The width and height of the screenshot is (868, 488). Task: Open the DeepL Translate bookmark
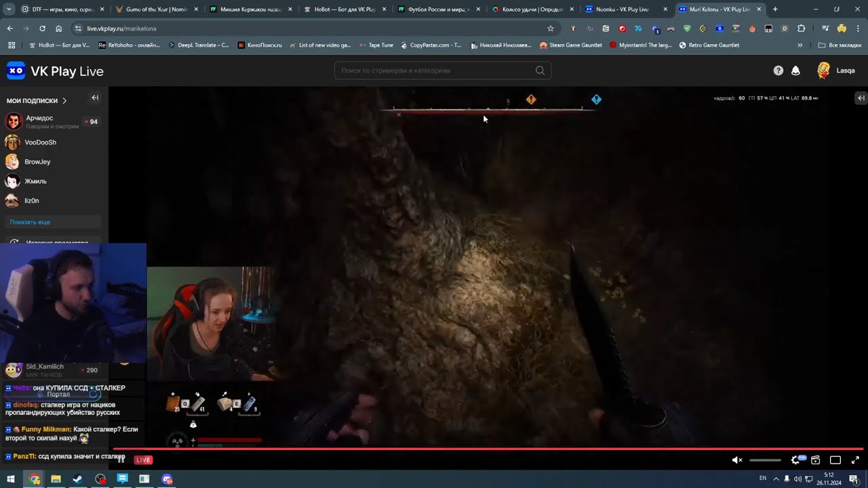(x=198, y=45)
